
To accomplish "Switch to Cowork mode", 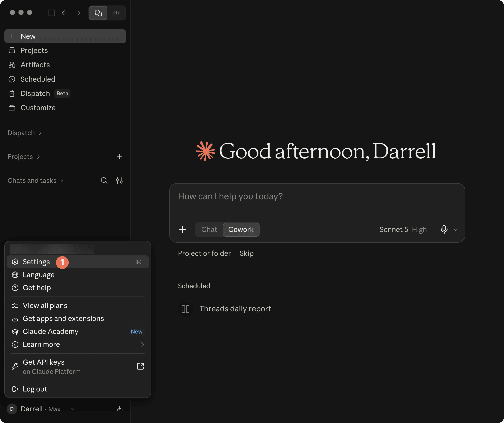I will [x=241, y=230].
